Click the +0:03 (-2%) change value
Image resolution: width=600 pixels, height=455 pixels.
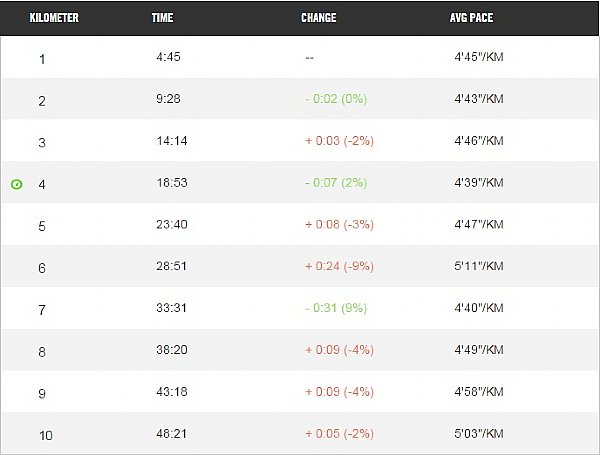point(339,141)
